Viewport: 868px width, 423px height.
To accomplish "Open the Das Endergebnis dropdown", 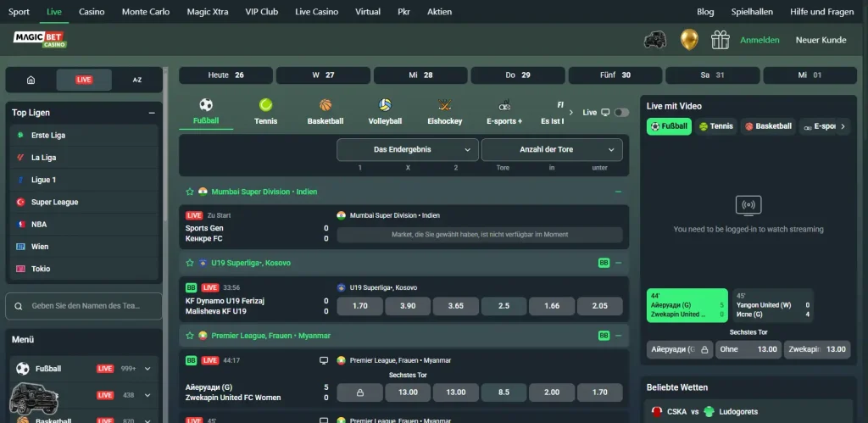I will point(408,149).
